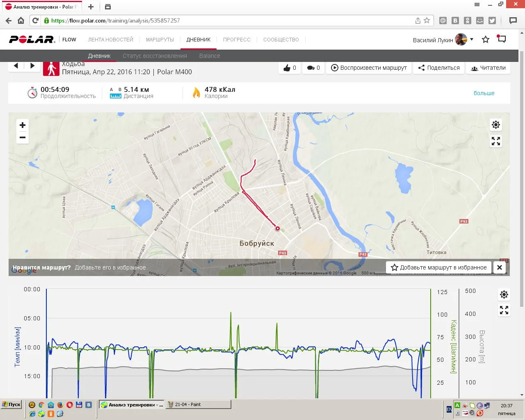
Task: Select the Дневник main navigation tab
Action: (199, 40)
